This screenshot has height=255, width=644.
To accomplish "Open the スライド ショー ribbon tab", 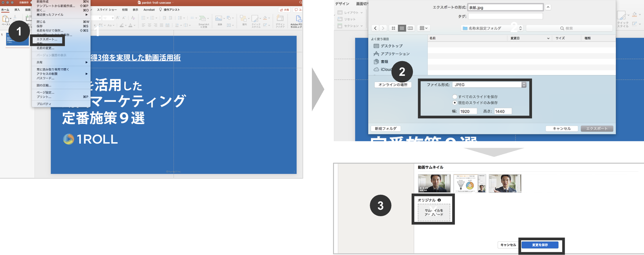I will coord(107,10).
